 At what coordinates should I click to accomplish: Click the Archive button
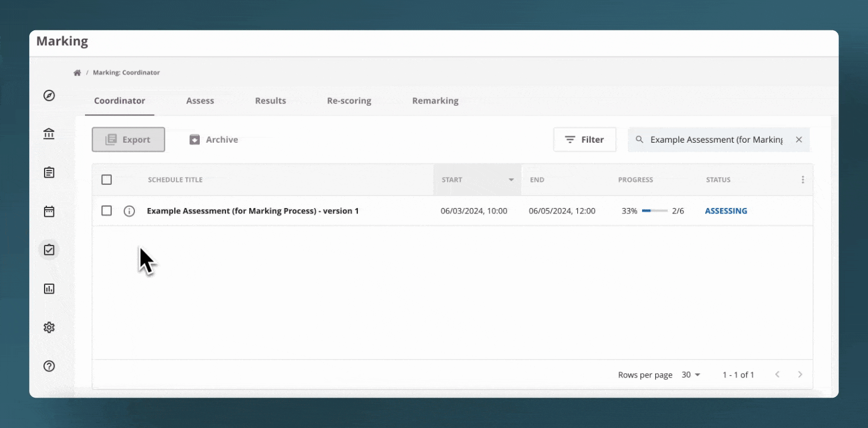click(213, 140)
